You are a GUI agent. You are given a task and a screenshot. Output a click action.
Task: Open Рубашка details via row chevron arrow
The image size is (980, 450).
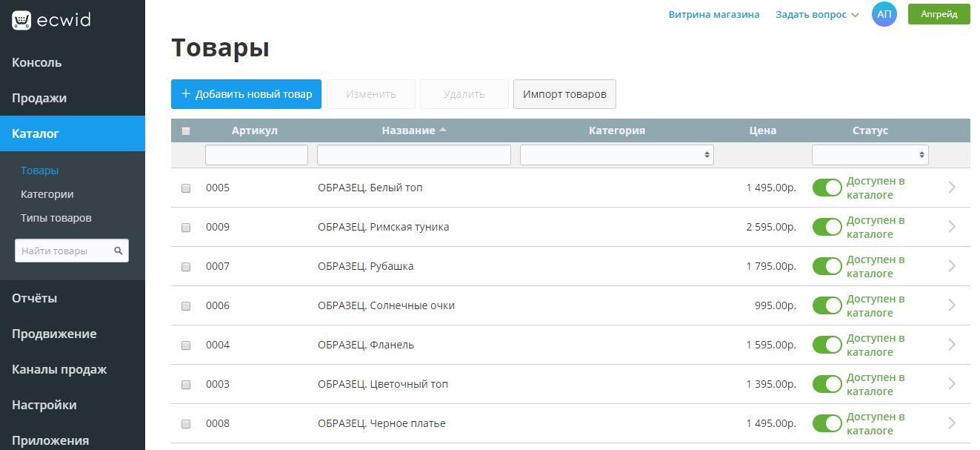pos(952,265)
